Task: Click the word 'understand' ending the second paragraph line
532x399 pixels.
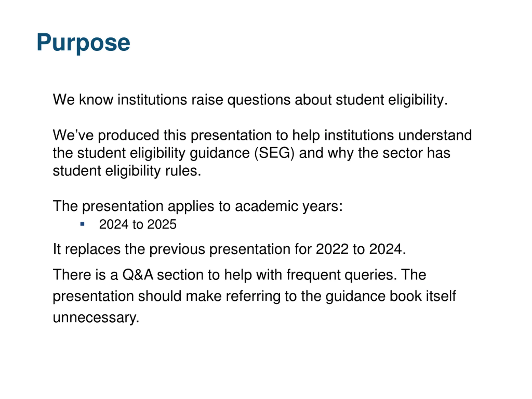Action: point(435,135)
